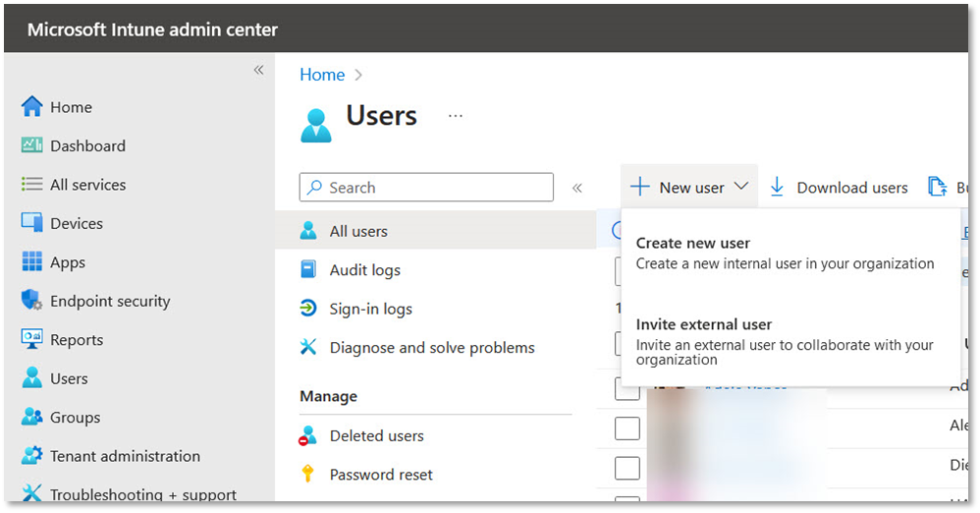980x513 pixels.
Task: Collapse the Users submenu panel
Action: (x=577, y=188)
